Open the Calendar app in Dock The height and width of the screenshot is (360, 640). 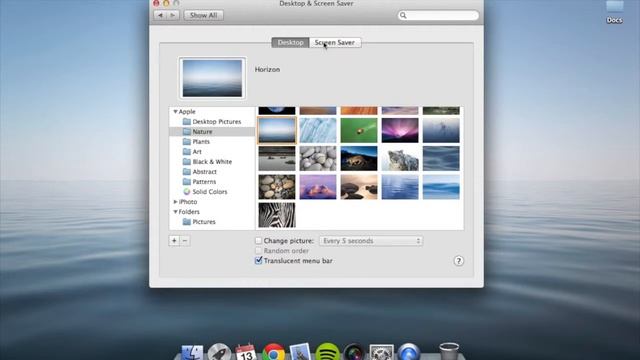pos(246,352)
